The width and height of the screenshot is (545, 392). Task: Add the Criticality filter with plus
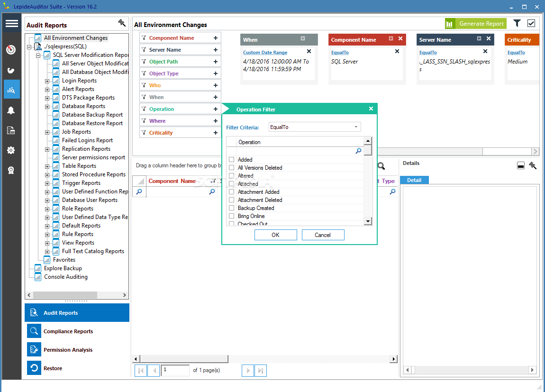pos(216,132)
